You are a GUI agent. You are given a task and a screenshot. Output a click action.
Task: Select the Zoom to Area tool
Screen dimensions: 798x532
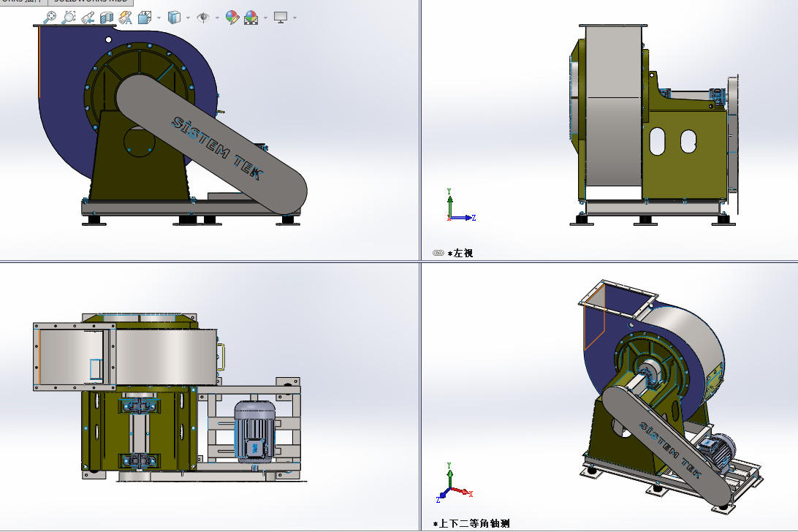pyautogui.click(x=68, y=18)
